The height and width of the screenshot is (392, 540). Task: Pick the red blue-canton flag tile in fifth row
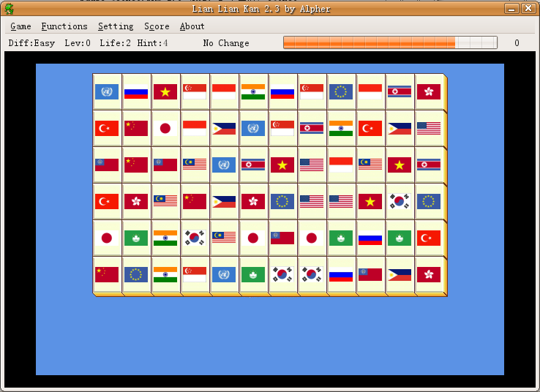click(x=282, y=238)
